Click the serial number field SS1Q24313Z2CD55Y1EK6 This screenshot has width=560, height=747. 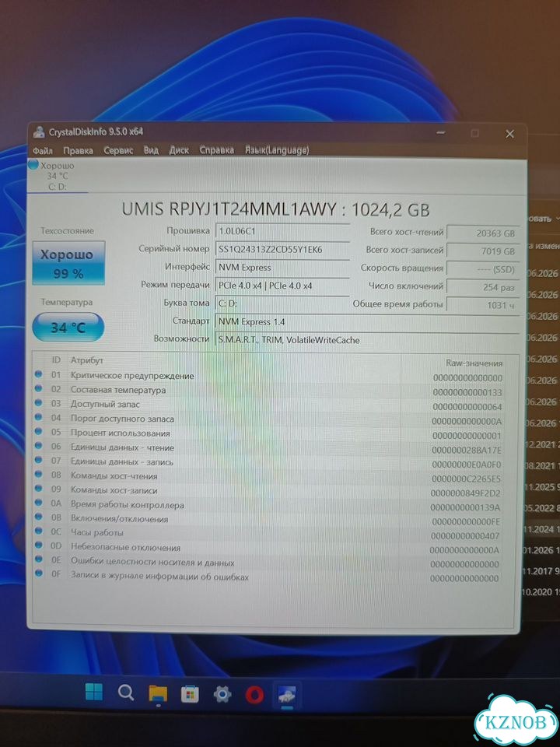pos(282,249)
